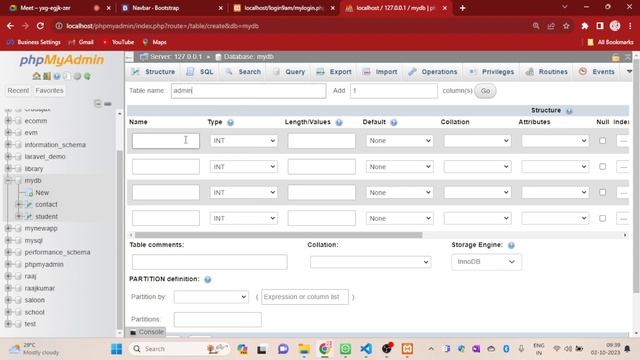Open the Search tab
Screen dimensions: 640x360
243,72
